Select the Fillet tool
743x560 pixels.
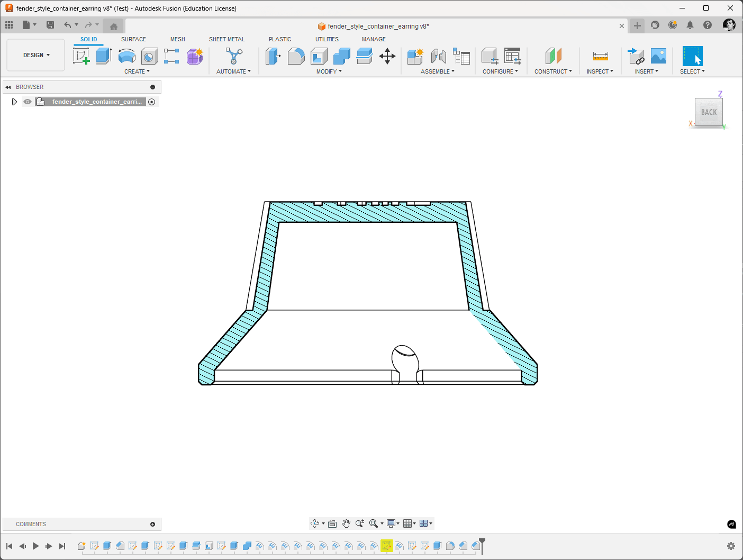coord(296,56)
